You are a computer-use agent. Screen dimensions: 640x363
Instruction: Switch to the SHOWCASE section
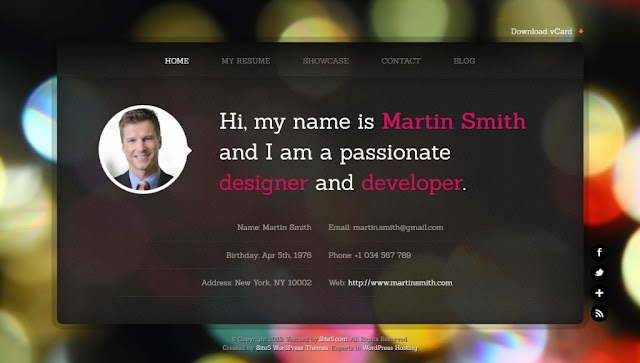(326, 61)
